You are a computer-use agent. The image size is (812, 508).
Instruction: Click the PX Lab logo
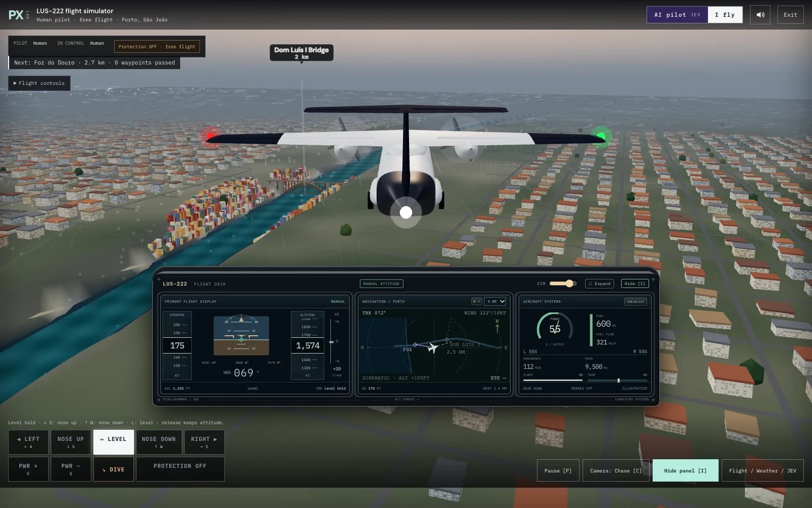[19, 15]
